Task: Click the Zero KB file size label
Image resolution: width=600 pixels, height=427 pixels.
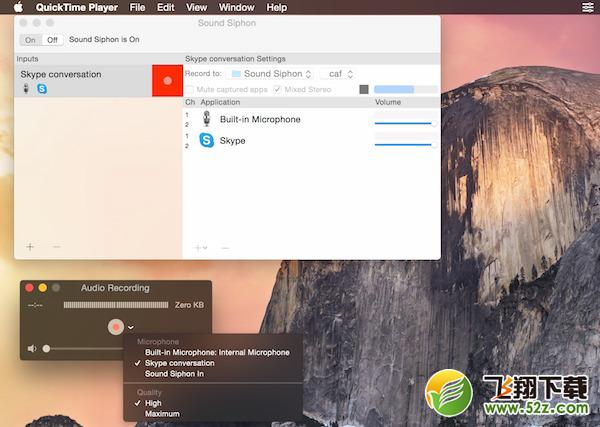Action: (189, 305)
